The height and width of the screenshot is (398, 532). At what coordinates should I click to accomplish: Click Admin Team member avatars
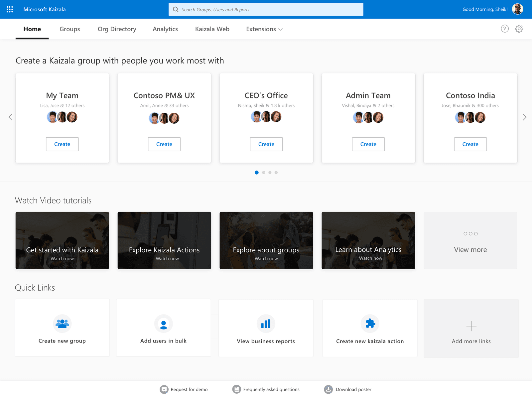pyautogui.click(x=368, y=117)
